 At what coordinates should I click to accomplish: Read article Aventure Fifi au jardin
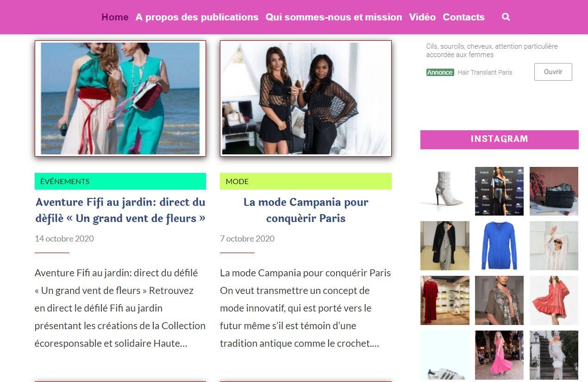pos(120,210)
